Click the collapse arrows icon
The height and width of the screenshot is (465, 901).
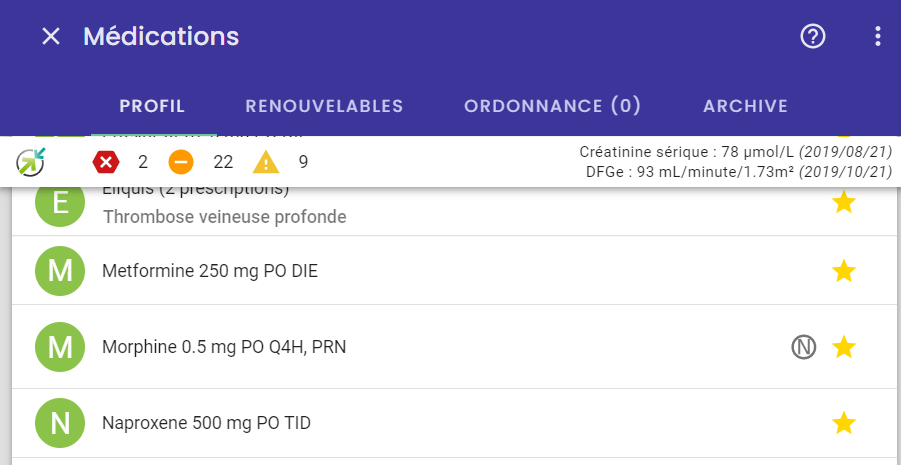(30, 162)
